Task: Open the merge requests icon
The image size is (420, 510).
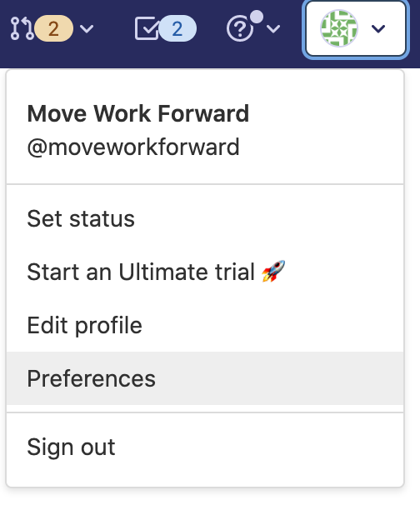Action: tap(22, 28)
